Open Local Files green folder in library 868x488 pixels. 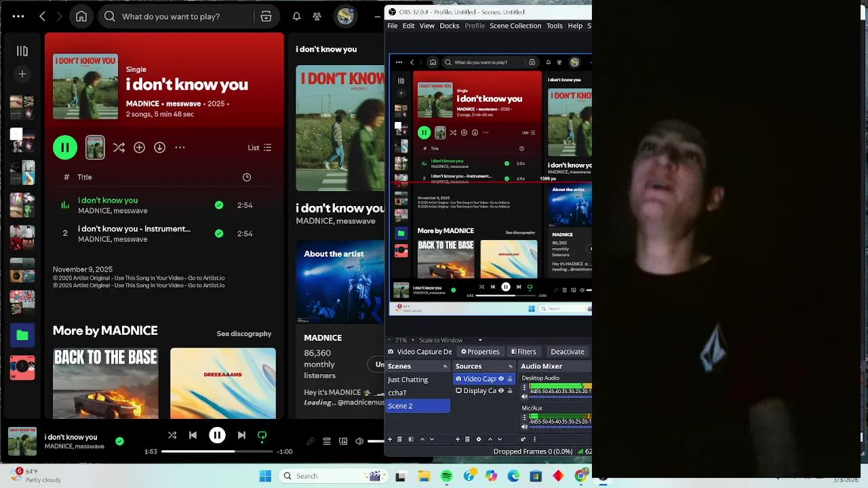coord(22,335)
